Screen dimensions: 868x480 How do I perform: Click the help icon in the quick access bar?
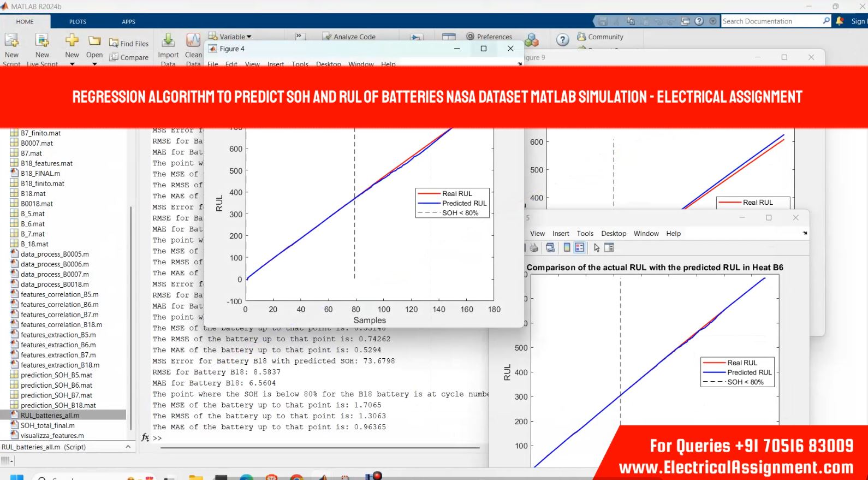coord(699,21)
